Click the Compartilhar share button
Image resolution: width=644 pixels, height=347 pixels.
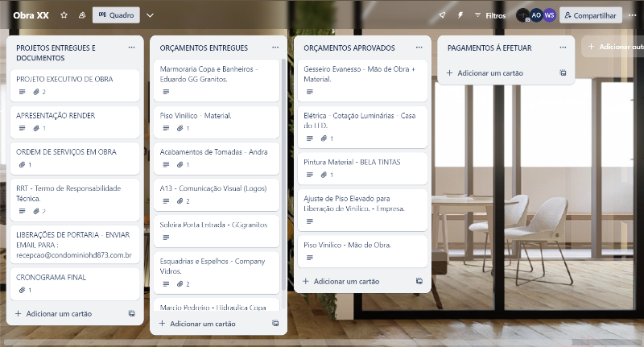point(590,15)
